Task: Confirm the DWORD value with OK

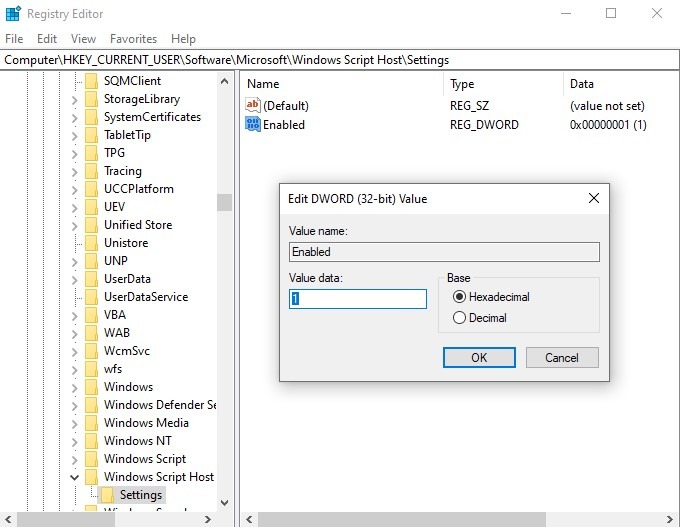Action: tap(479, 357)
